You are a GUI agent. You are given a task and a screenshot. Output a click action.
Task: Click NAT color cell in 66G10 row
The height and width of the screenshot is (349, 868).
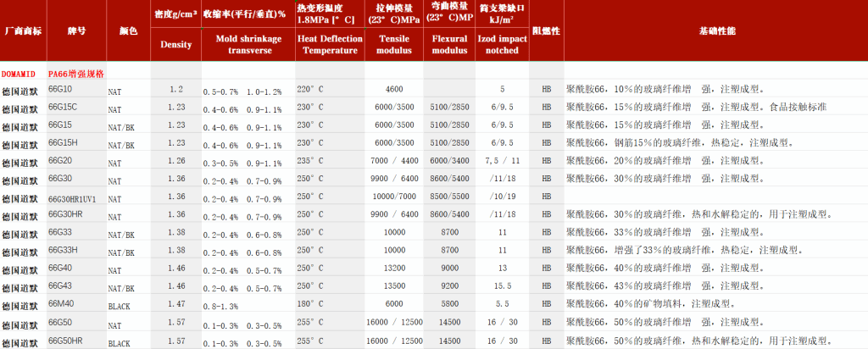114,92
